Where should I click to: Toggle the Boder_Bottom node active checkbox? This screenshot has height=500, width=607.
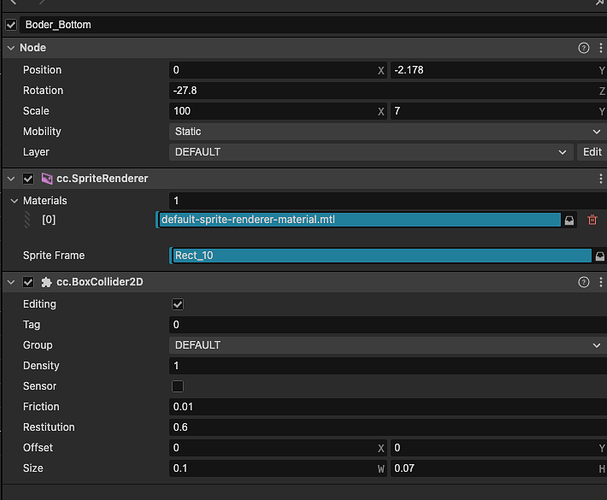(x=11, y=24)
